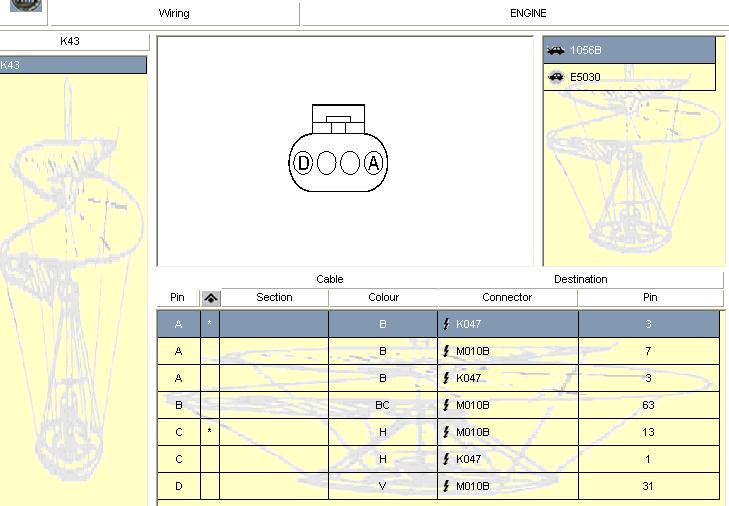
Task: Click pin B cell in table
Action: [x=179, y=405]
